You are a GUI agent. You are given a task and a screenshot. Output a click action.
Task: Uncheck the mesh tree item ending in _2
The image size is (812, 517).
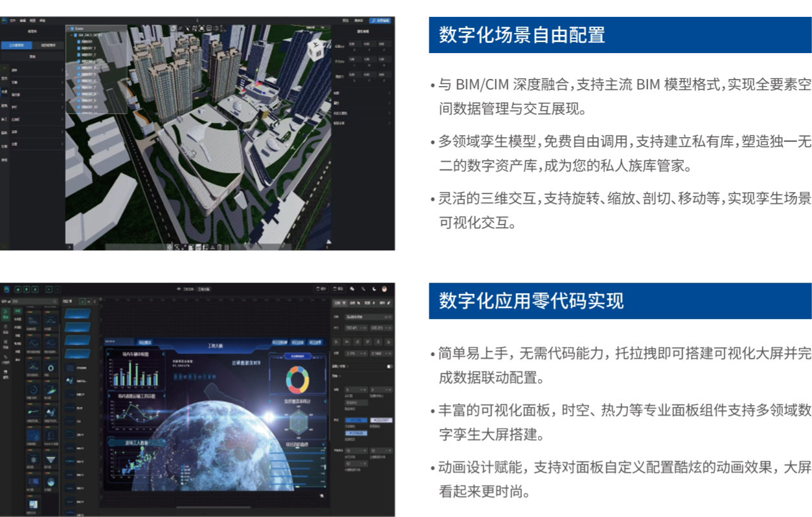tap(79, 54)
